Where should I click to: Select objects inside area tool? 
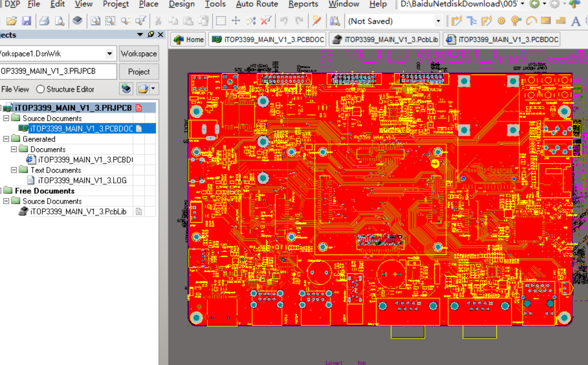click(221, 21)
